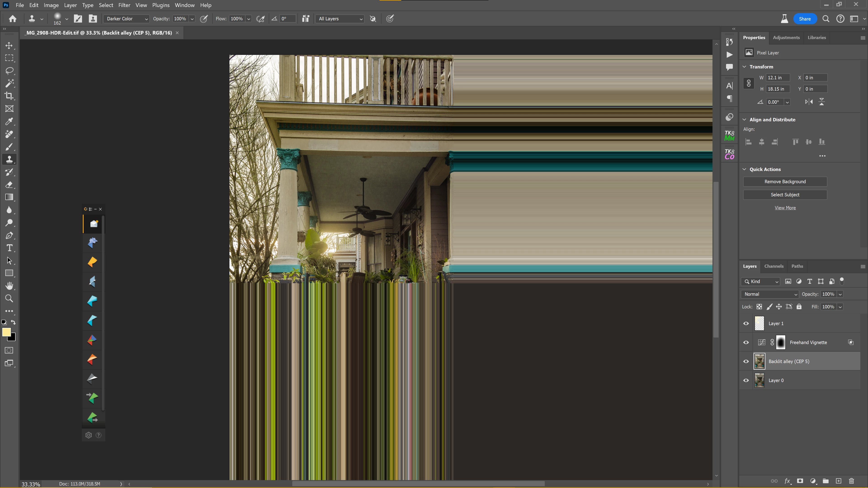Select the Gradient tool
Screen dimensions: 868x488
(x=9, y=197)
